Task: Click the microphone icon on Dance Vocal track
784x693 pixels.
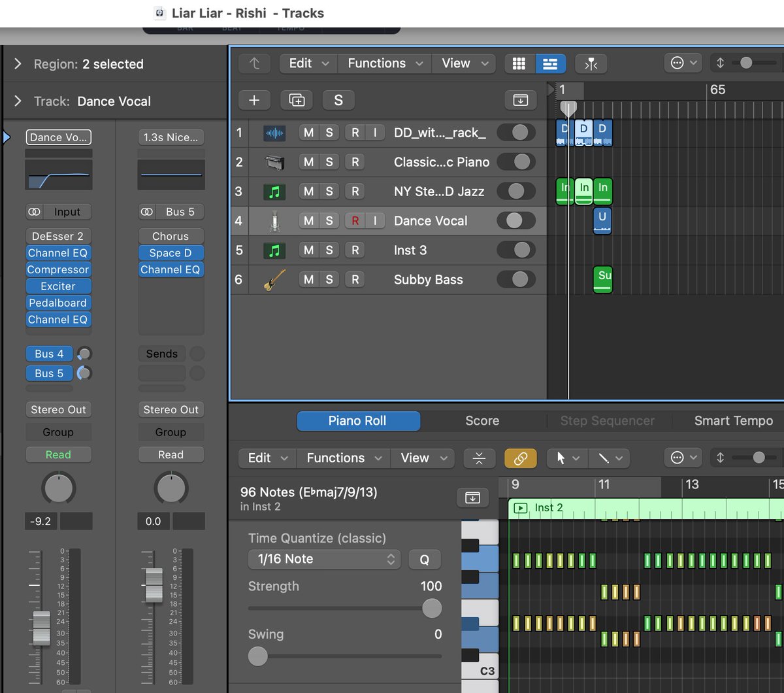Action: pyautogui.click(x=274, y=221)
